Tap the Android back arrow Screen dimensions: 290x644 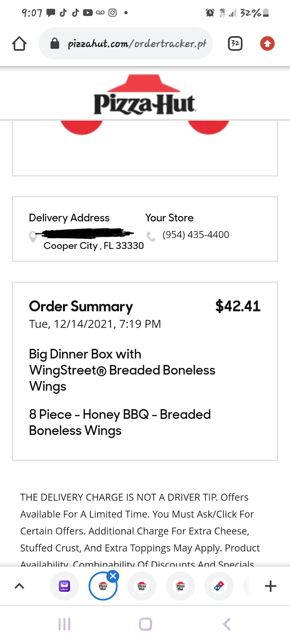(227, 624)
